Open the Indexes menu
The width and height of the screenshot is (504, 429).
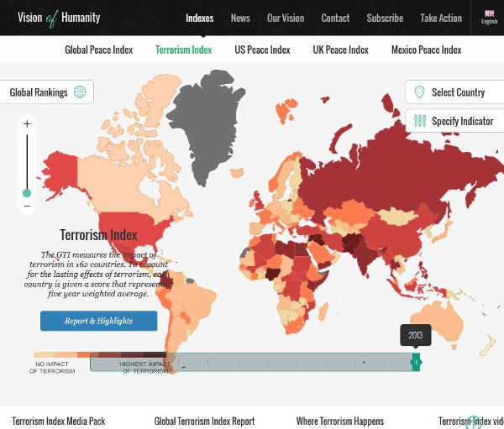(x=199, y=18)
